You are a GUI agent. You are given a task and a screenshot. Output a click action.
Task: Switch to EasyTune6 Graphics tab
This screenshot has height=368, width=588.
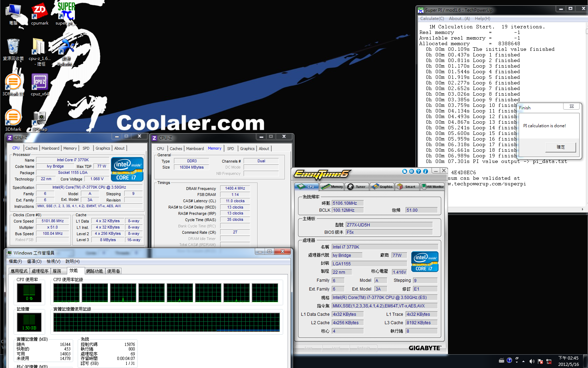(382, 186)
